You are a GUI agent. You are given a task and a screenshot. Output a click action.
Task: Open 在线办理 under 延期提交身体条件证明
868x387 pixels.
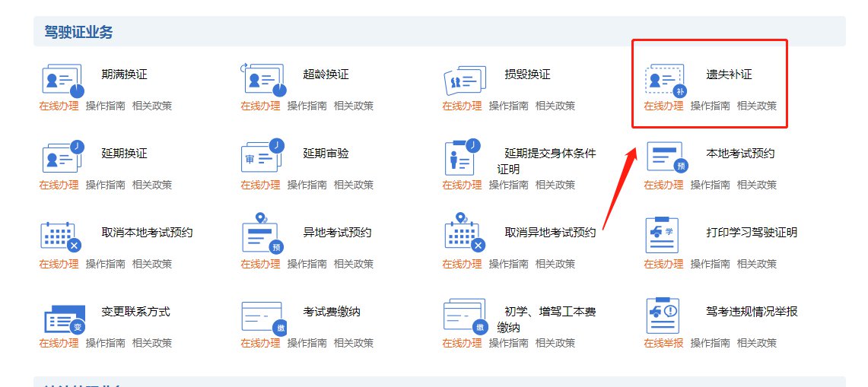tap(463, 185)
